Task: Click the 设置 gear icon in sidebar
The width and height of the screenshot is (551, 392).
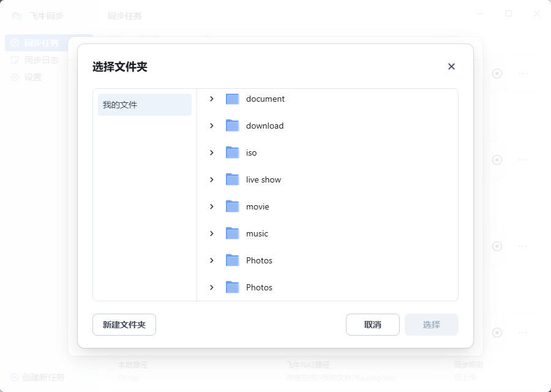Action: pos(15,77)
